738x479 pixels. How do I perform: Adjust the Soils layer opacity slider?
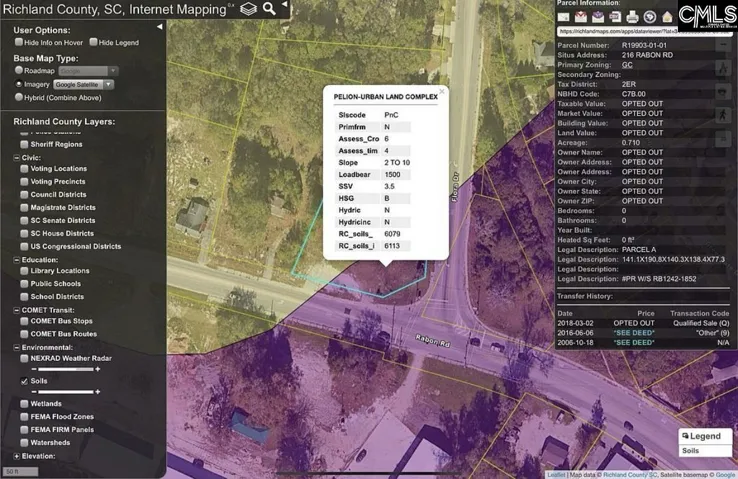click(x=66, y=392)
